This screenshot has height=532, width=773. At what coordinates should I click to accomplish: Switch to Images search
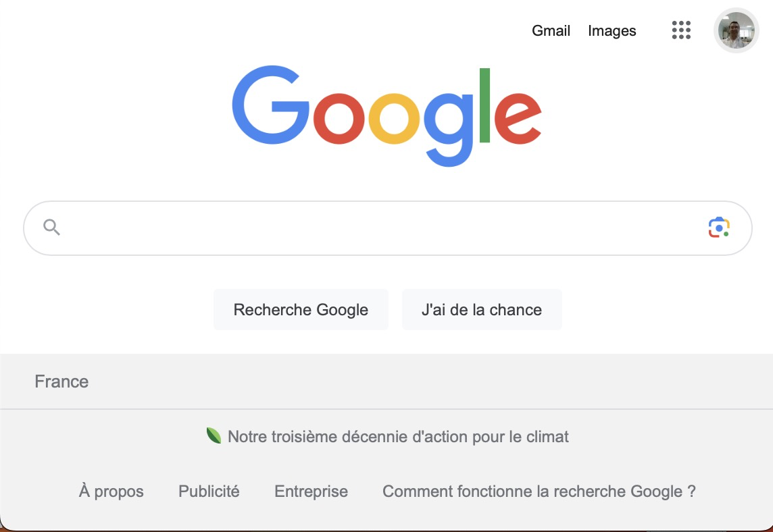[x=612, y=30]
